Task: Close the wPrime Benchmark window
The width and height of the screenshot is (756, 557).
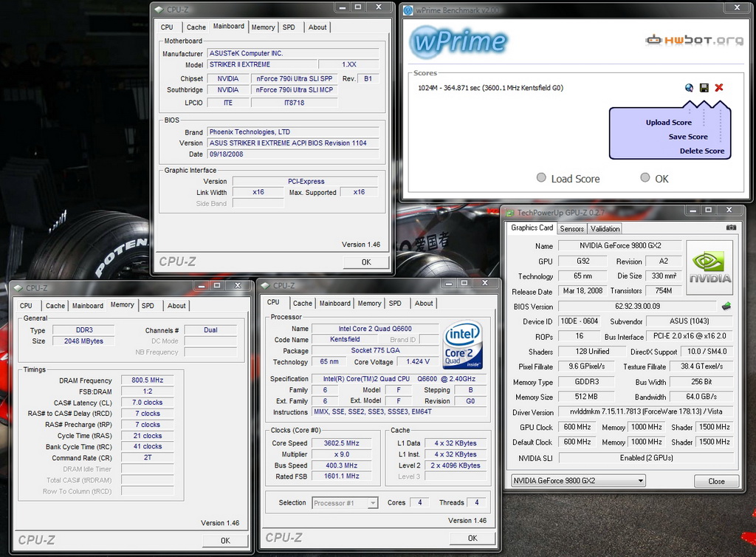Action: point(738,7)
